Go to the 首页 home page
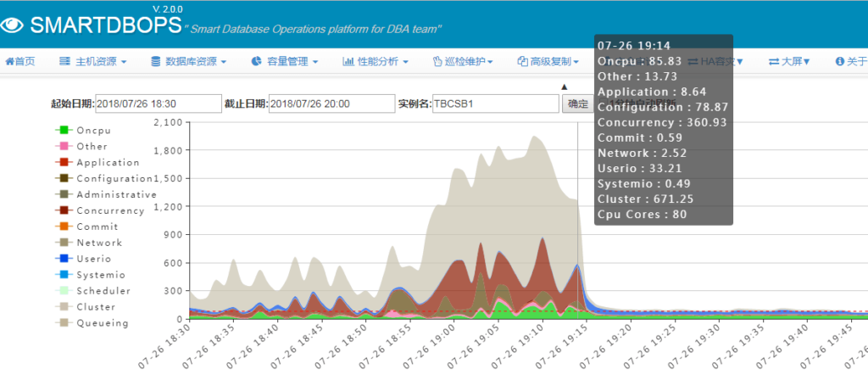This screenshot has width=868, height=375. point(20,62)
